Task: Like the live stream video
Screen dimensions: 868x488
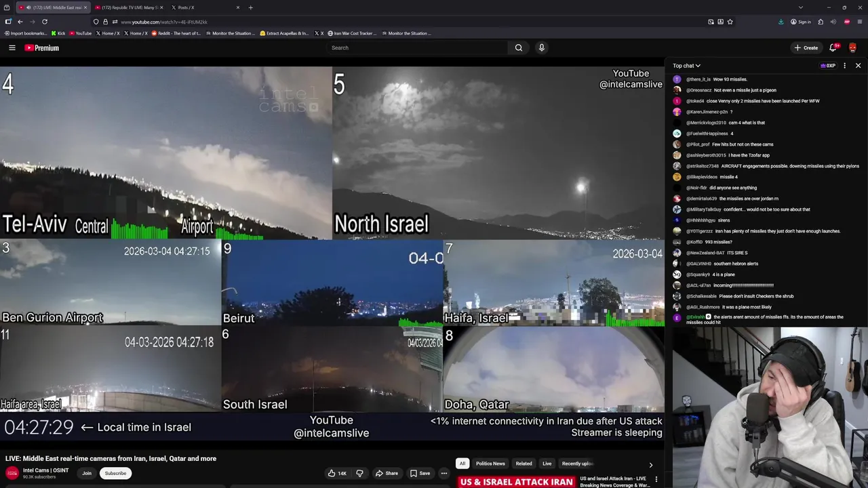Action: pyautogui.click(x=337, y=473)
